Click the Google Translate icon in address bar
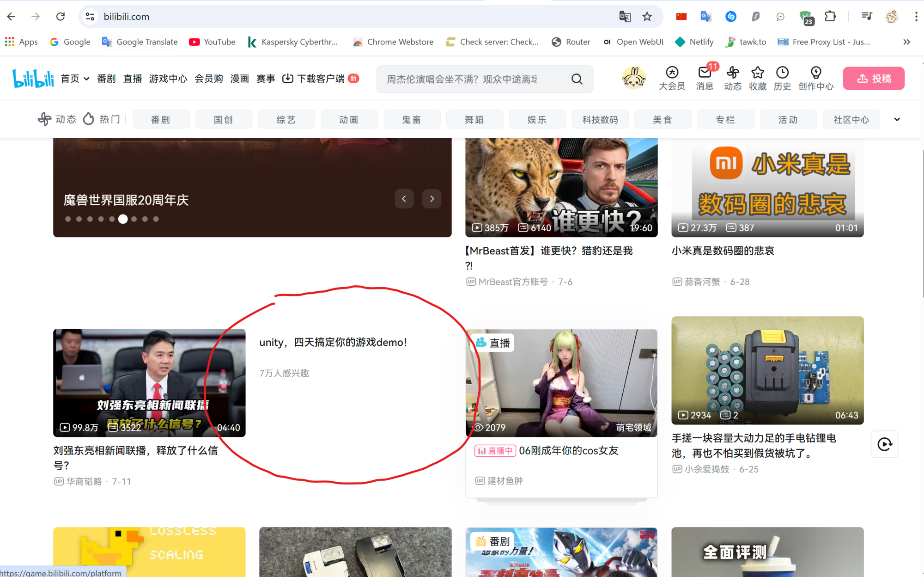The image size is (924, 577). [x=625, y=17]
